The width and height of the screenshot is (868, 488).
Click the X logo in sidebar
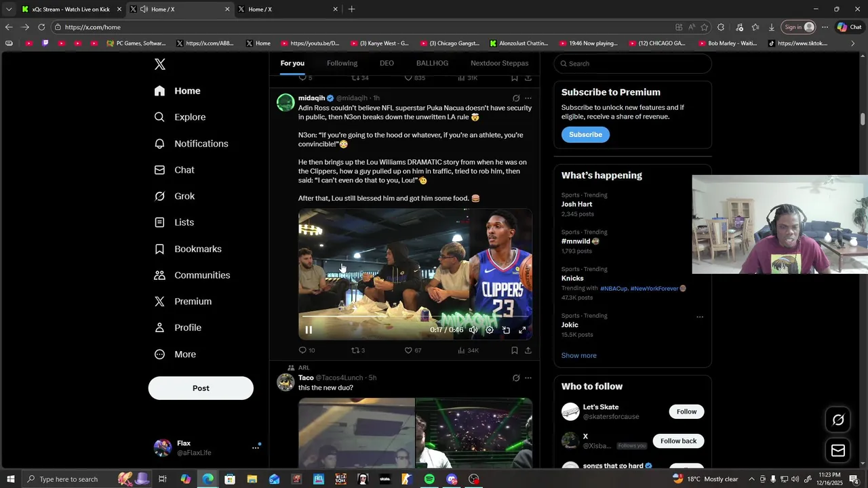[160, 64]
